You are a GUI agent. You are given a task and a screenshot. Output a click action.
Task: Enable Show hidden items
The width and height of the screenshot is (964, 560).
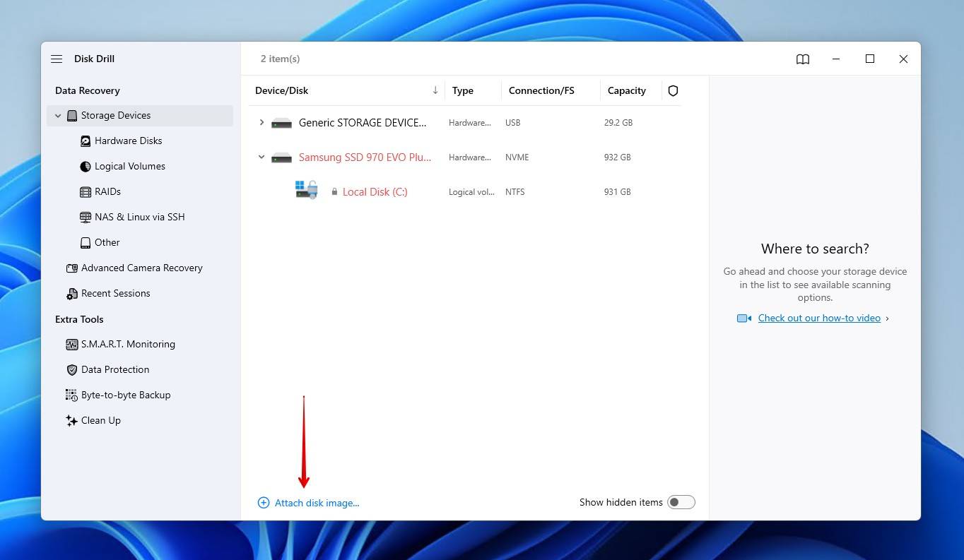click(681, 501)
